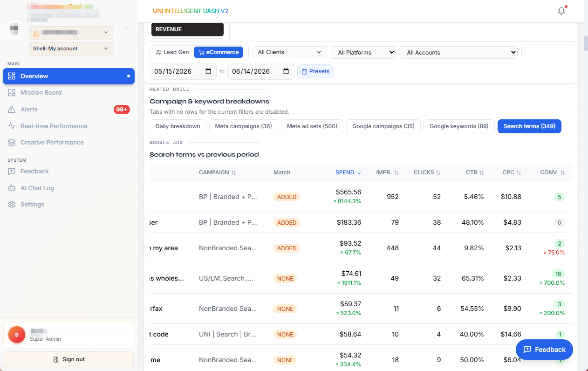This screenshot has width=588, height=371.
Task: Open date Presets
Action: [x=315, y=71]
